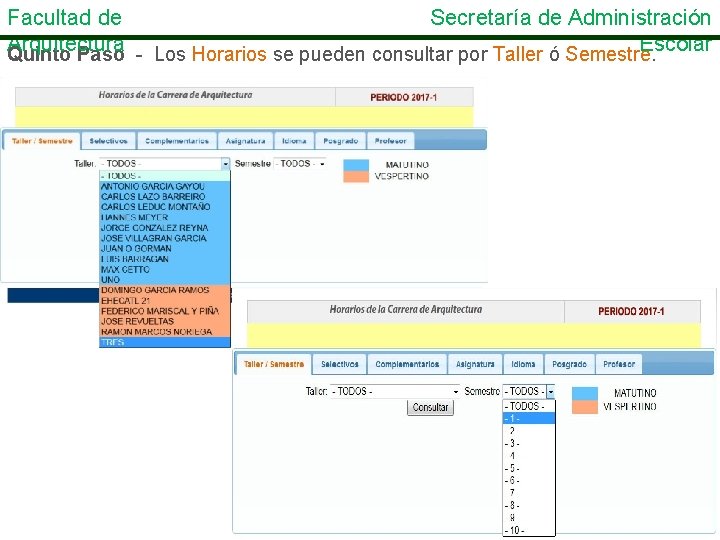720x540 pixels.
Task: Open Complementarios tab in lower panel
Action: pos(407,364)
